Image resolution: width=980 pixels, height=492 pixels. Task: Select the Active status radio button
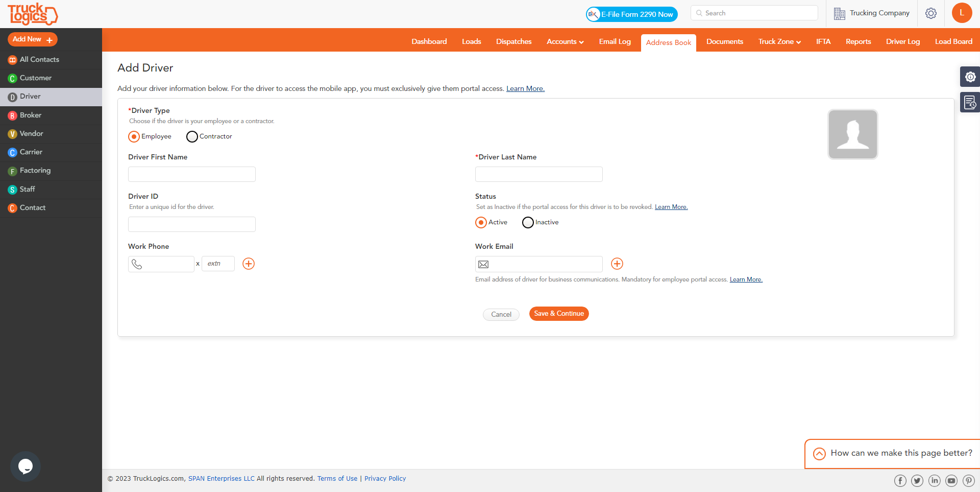[x=481, y=222]
